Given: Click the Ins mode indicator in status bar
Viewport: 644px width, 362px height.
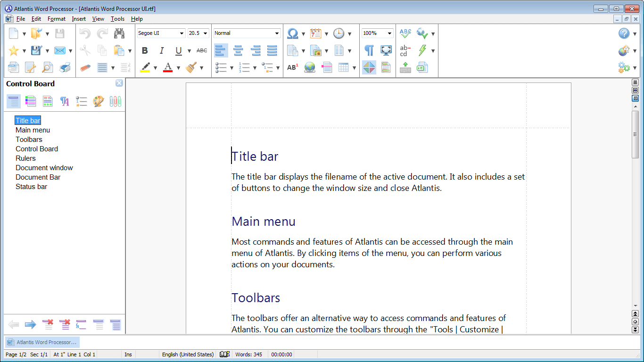Looking at the screenshot, I should click(128, 354).
